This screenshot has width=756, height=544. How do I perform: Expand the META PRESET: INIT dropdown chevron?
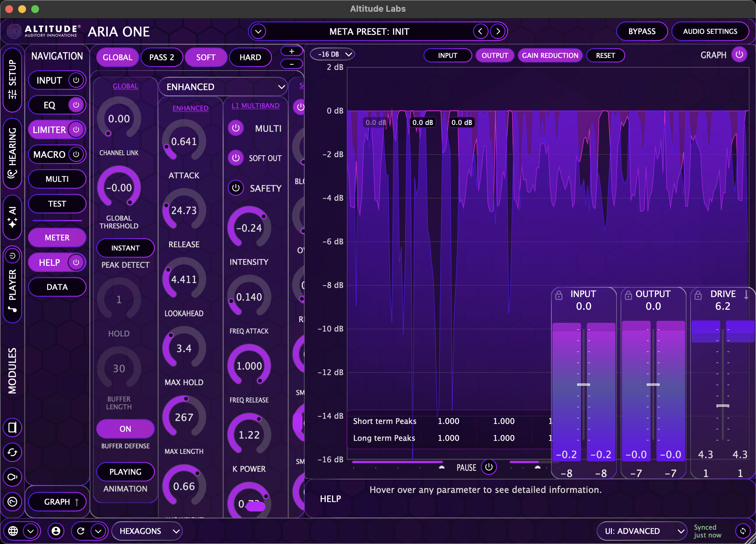pos(258,31)
